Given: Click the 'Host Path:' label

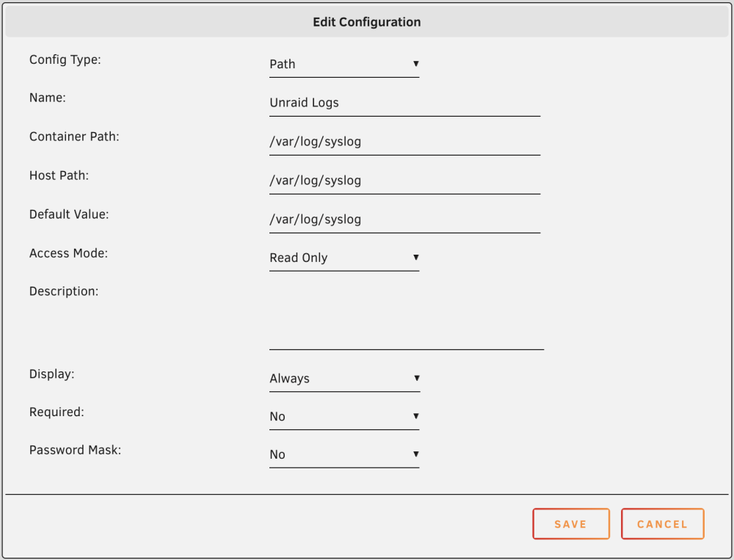Looking at the screenshot, I should coord(59,175).
